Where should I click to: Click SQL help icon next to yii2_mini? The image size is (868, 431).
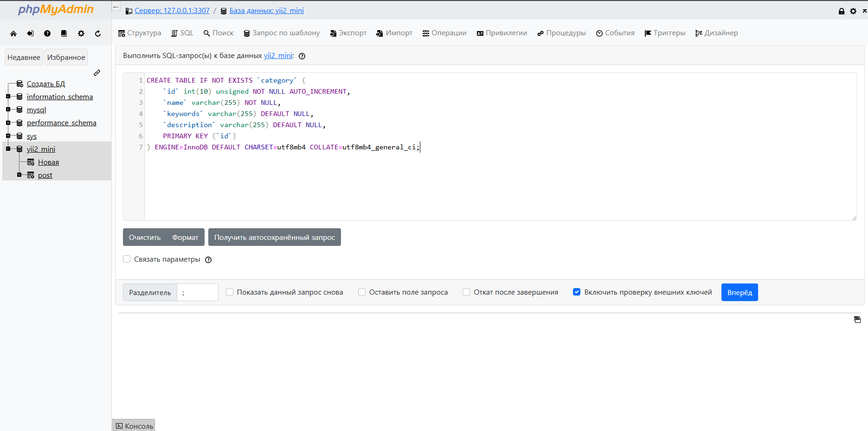coord(302,56)
